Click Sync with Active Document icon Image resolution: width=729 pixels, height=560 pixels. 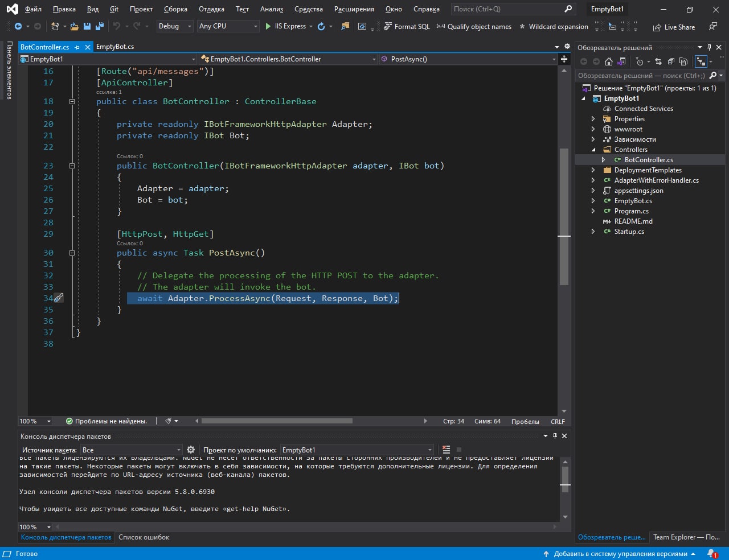click(x=658, y=61)
